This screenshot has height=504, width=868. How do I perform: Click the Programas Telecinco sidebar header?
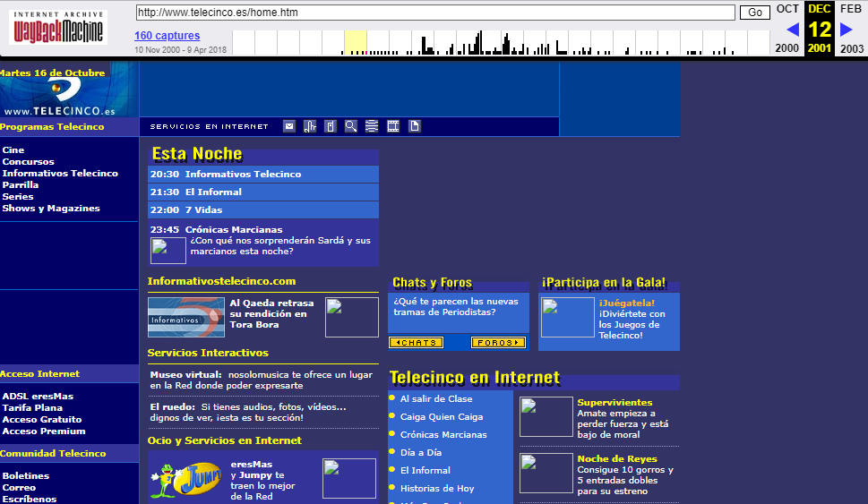52,127
